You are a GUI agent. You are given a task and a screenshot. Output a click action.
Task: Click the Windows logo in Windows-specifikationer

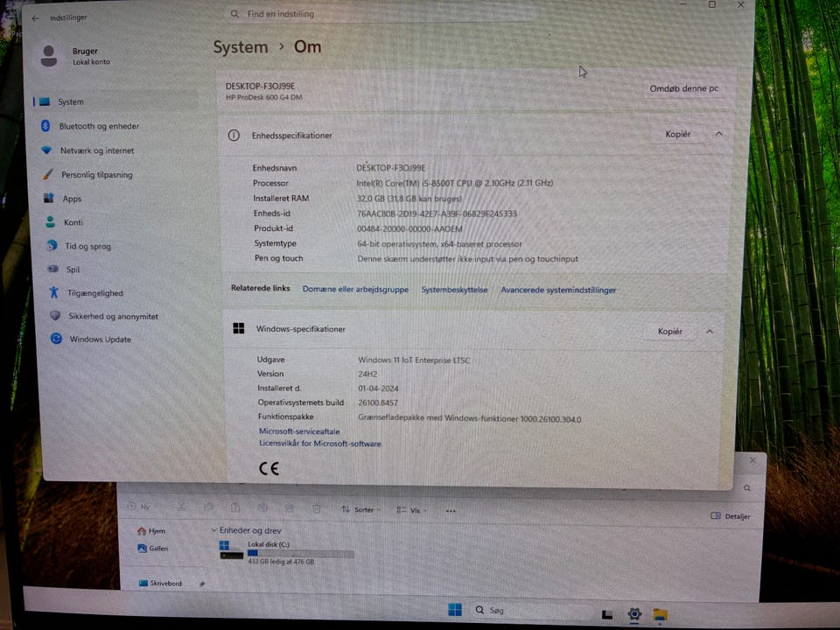[239, 328]
